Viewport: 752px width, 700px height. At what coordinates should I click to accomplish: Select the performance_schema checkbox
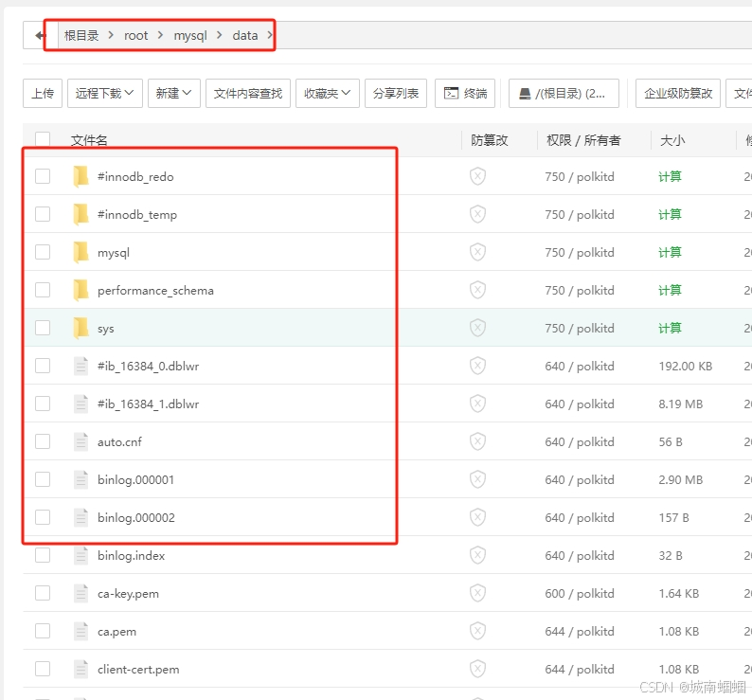click(43, 290)
